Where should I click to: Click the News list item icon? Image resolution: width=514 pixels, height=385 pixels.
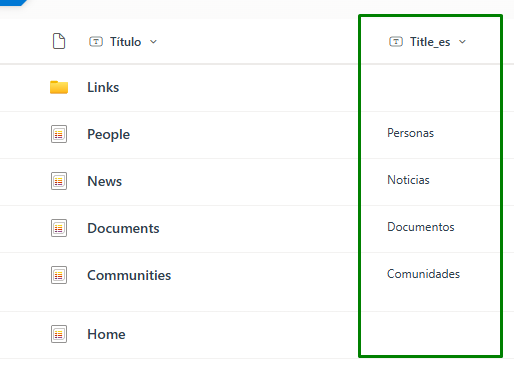click(59, 181)
